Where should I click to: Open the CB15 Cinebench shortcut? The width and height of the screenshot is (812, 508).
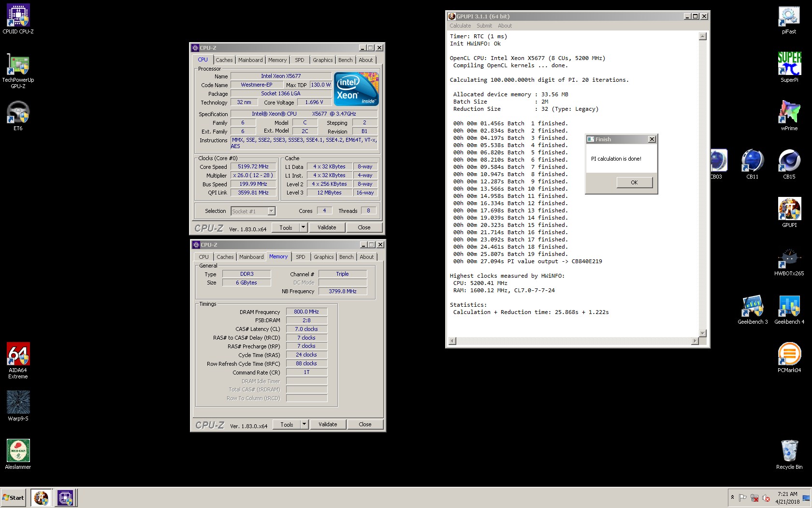coord(789,164)
